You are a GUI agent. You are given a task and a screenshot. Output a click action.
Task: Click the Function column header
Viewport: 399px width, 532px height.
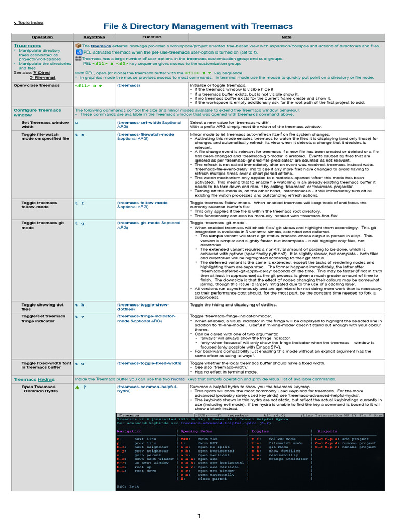tap(152, 37)
